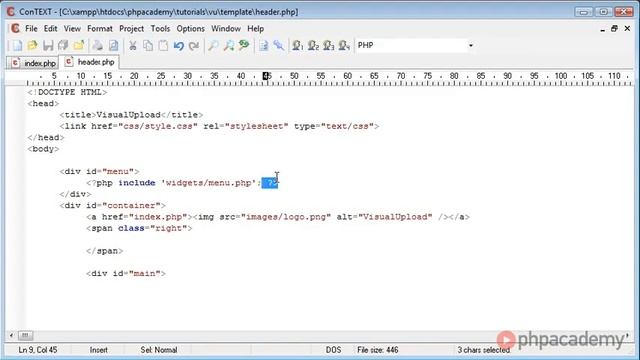Click the 'container' div id value
The image size is (640, 360).
pyautogui.click(x=131, y=206)
